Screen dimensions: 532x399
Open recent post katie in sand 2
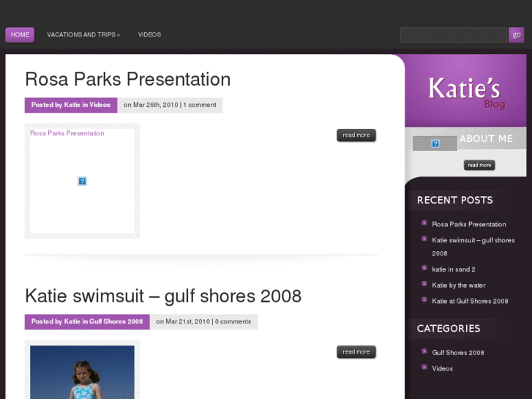click(x=453, y=269)
